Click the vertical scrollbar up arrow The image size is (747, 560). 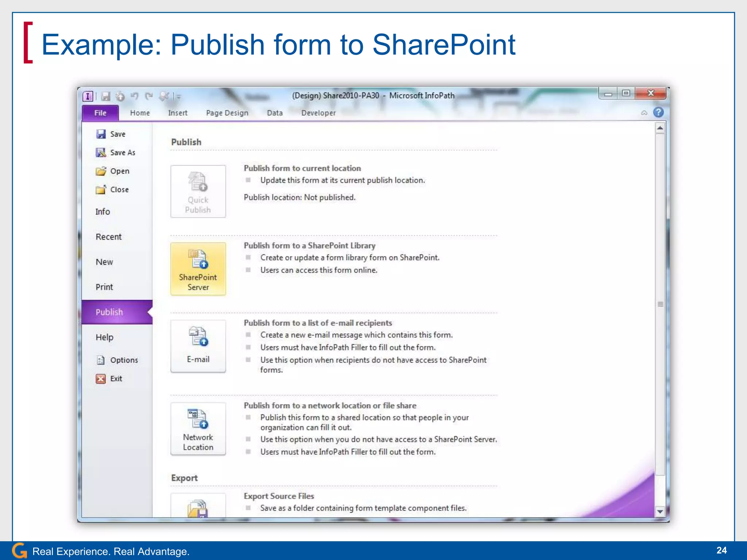(x=660, y=128)
